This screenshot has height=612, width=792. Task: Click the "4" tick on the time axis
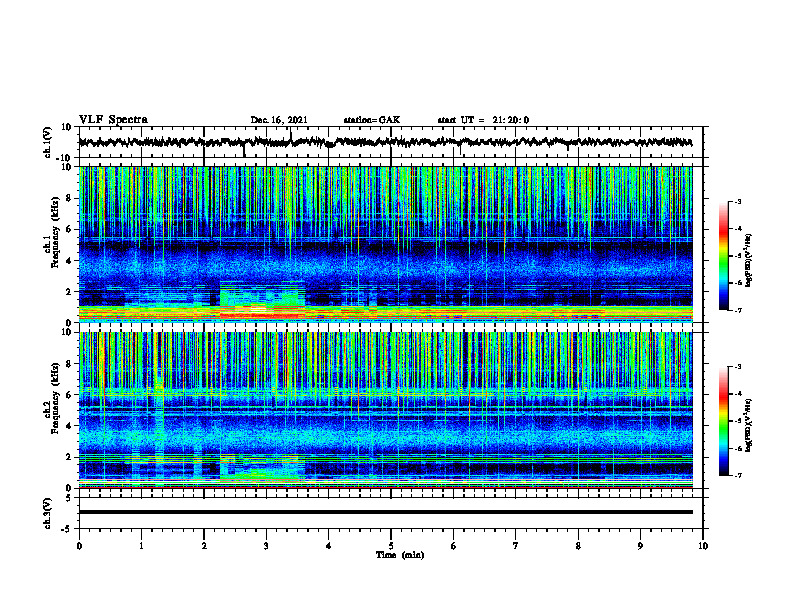(x=329, y=546)
